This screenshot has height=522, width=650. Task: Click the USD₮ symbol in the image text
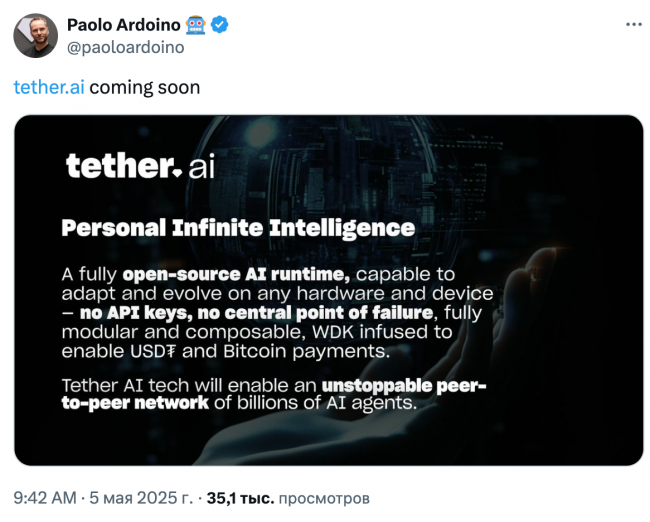tap(153, 351)
